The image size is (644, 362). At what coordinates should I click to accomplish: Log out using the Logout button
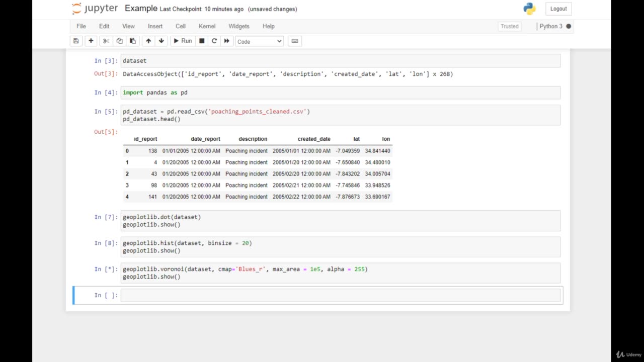click(558, 9)
